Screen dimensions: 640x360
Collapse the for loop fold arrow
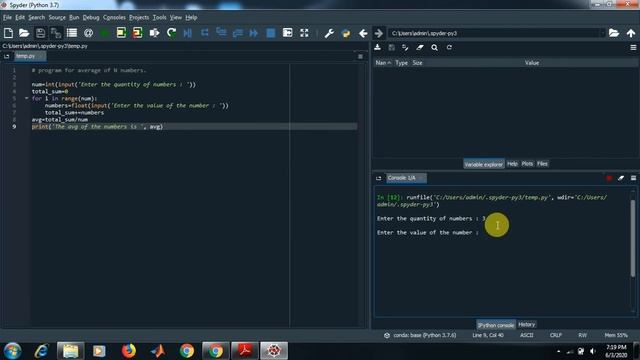(26, 98)
